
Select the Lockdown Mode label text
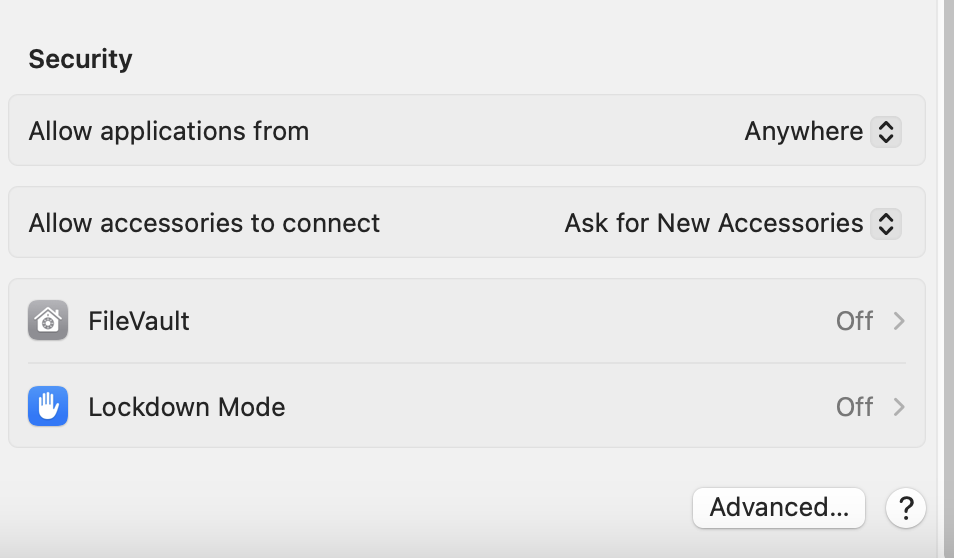pos(187,407)
